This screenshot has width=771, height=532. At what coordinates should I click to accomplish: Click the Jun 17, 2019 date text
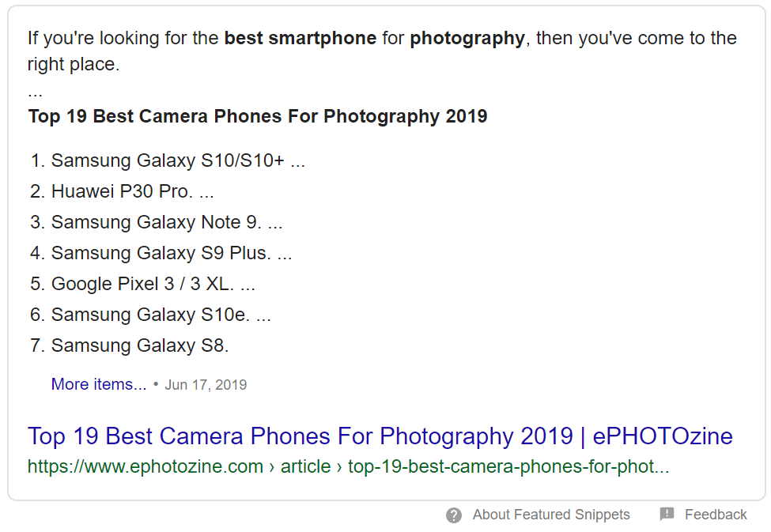click(x=206, y=384)
